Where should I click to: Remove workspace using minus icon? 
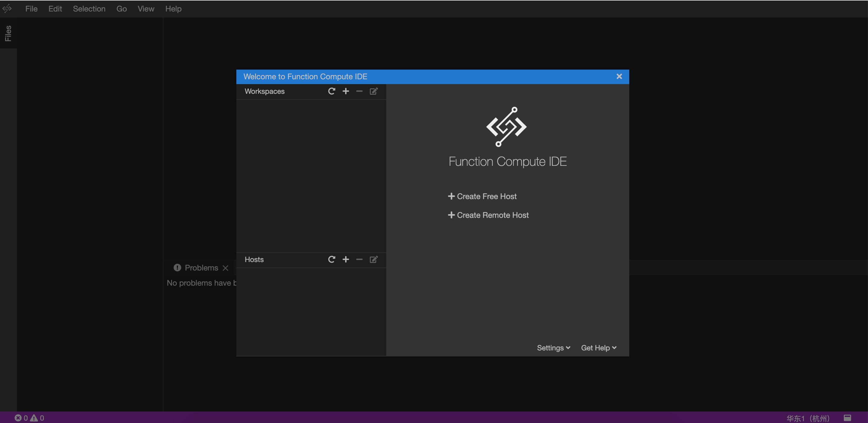click(x=359, y=91)
